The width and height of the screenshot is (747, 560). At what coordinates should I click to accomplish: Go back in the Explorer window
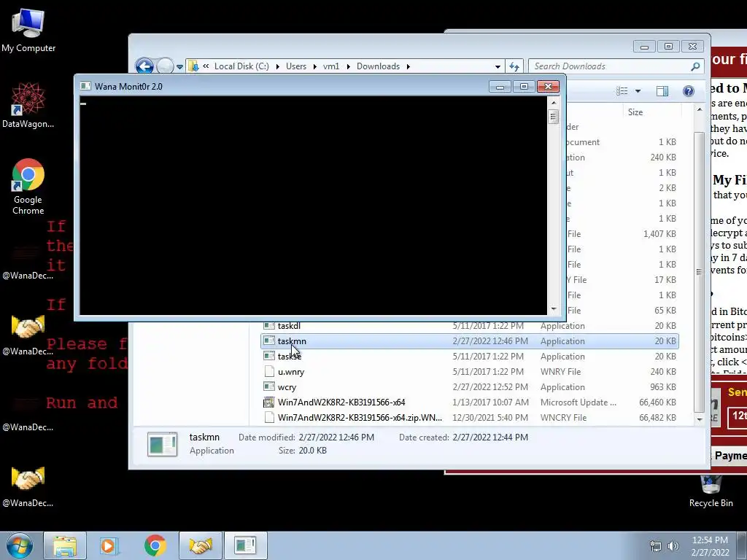pos(145,66)
